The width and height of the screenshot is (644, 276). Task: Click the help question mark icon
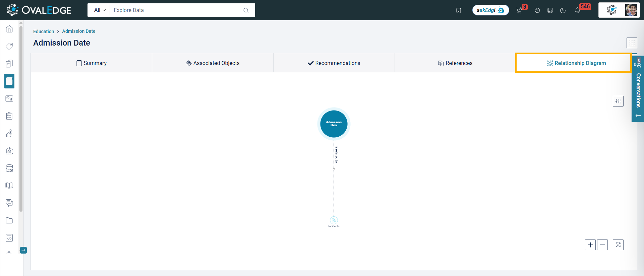[537, 10]
